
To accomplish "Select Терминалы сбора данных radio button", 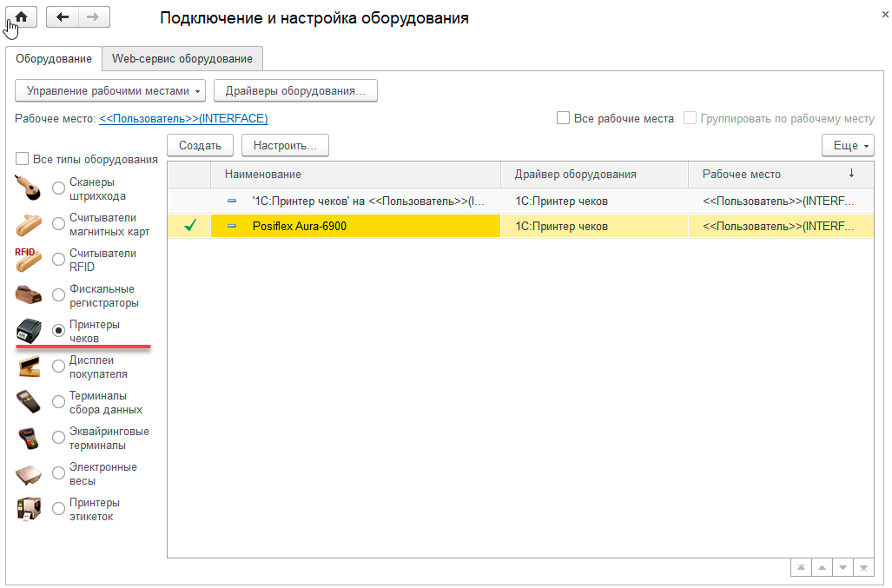I will click(58, 402).
